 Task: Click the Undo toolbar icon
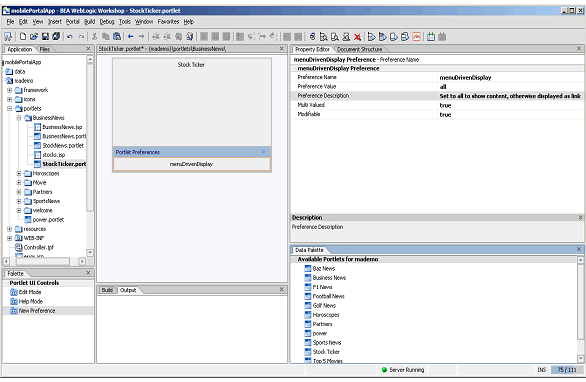click(70, 37)
